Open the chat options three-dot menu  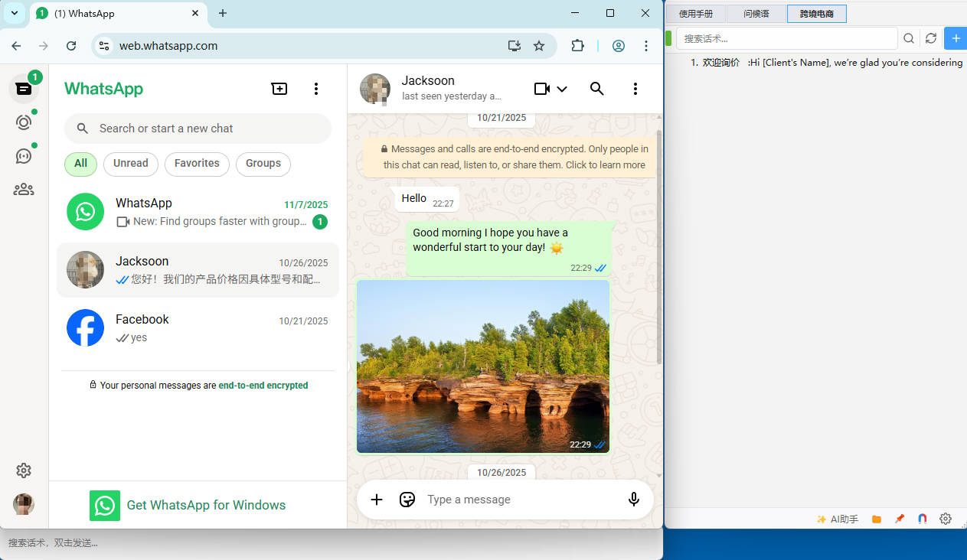pos(635,89)
